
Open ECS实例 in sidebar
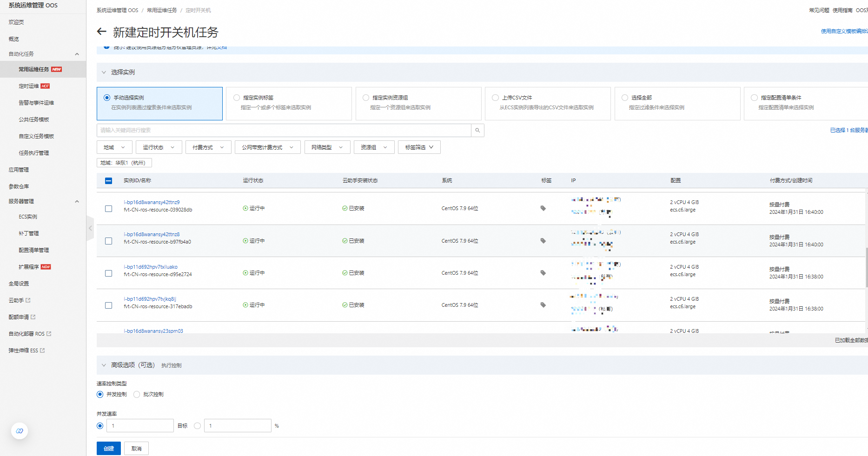point(28,217)
